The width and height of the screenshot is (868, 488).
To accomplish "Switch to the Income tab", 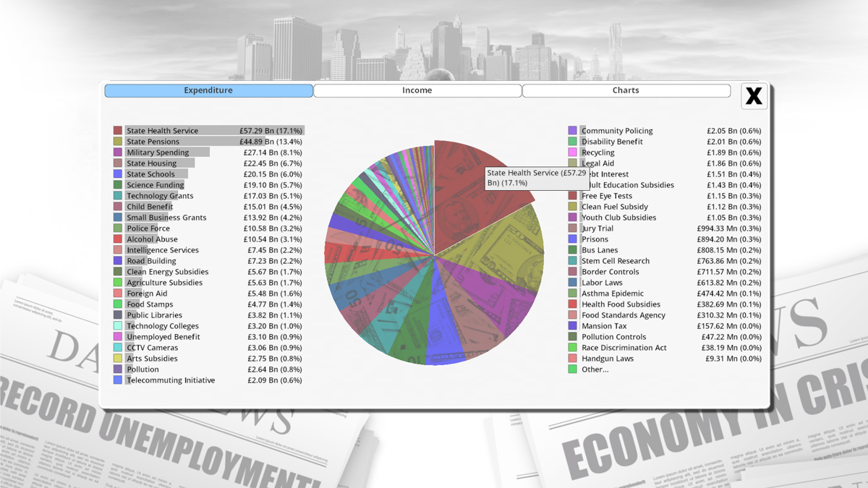I will pos(417,90).
